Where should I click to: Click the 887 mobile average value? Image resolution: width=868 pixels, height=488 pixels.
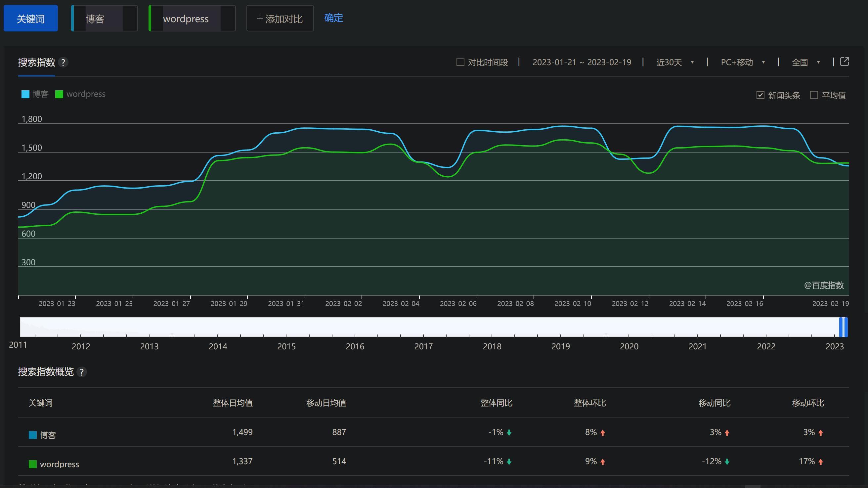339,432
